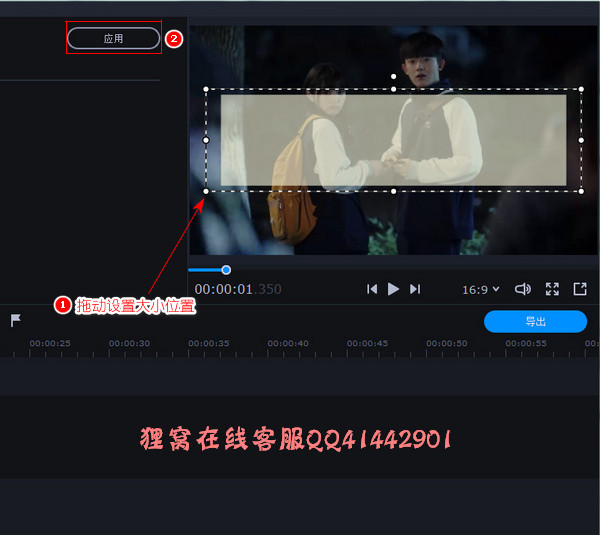
Task: Play the video preview
Action: (393, 289)
